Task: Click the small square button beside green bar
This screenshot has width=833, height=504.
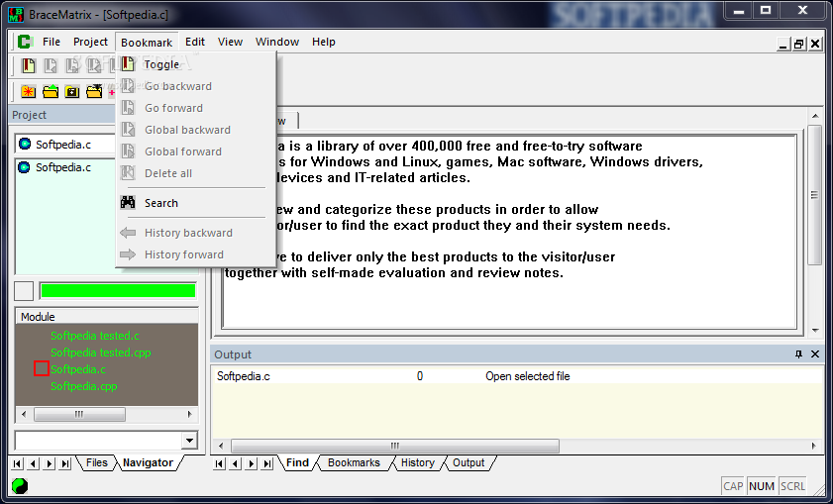Action: coord(24,290)
